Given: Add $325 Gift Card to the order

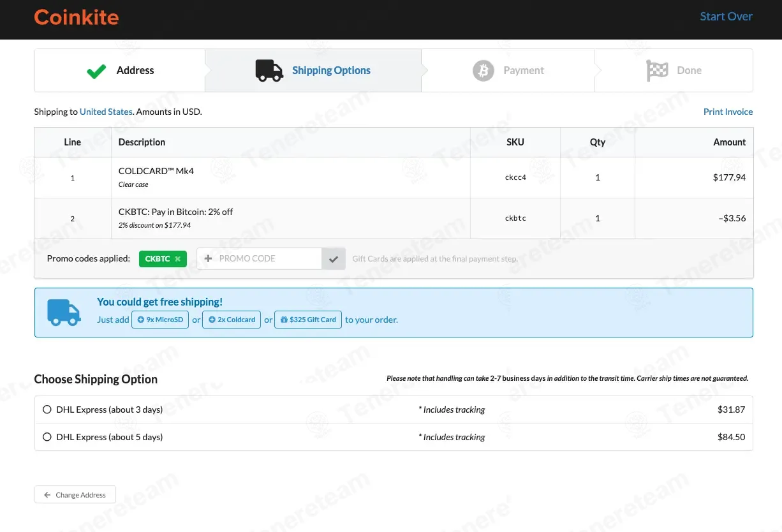Looking at the screenshot, I should [308, 320].
